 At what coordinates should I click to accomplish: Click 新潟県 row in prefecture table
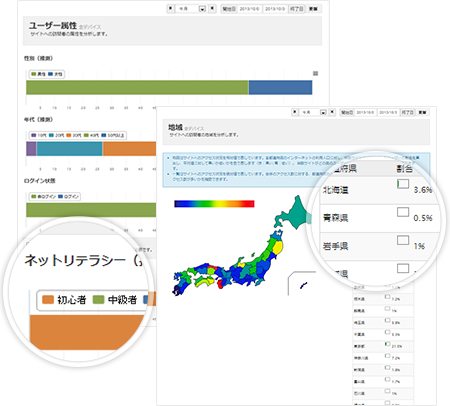(x=383, y=370)
